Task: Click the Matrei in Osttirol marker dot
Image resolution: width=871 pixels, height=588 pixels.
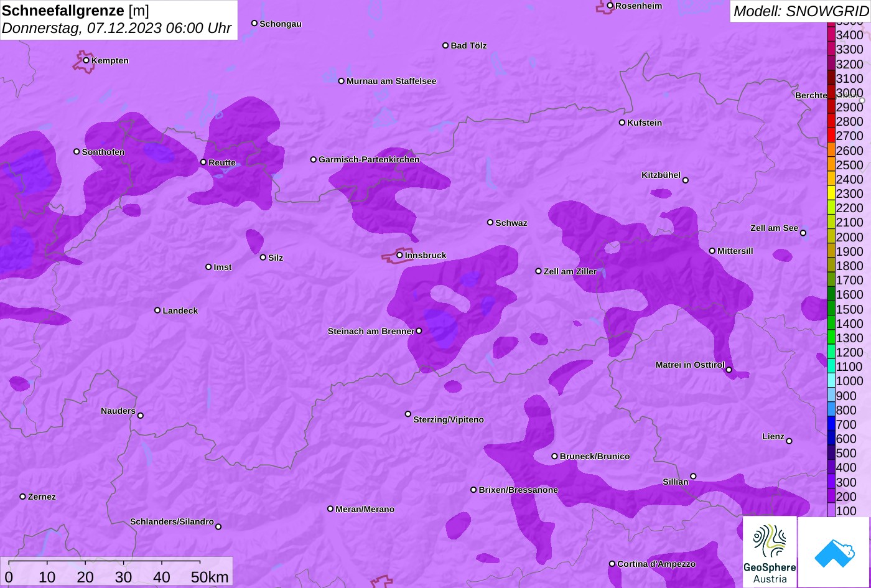Action: pyautogui.click(x=729, y=370)
